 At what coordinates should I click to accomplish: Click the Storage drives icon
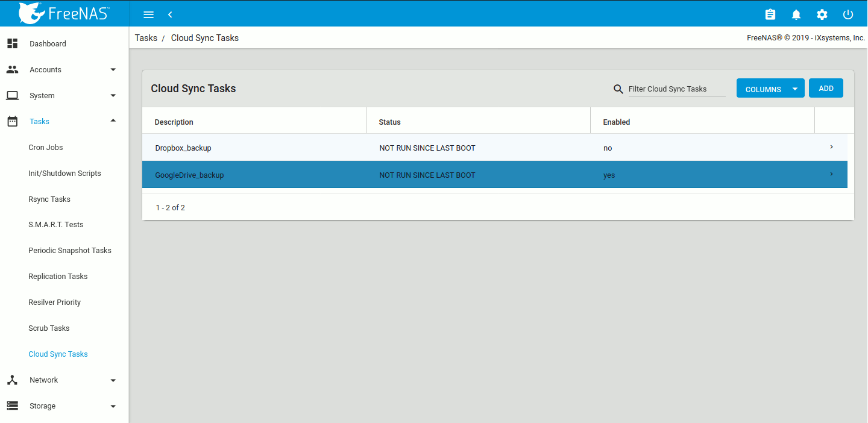coord(12,406)
